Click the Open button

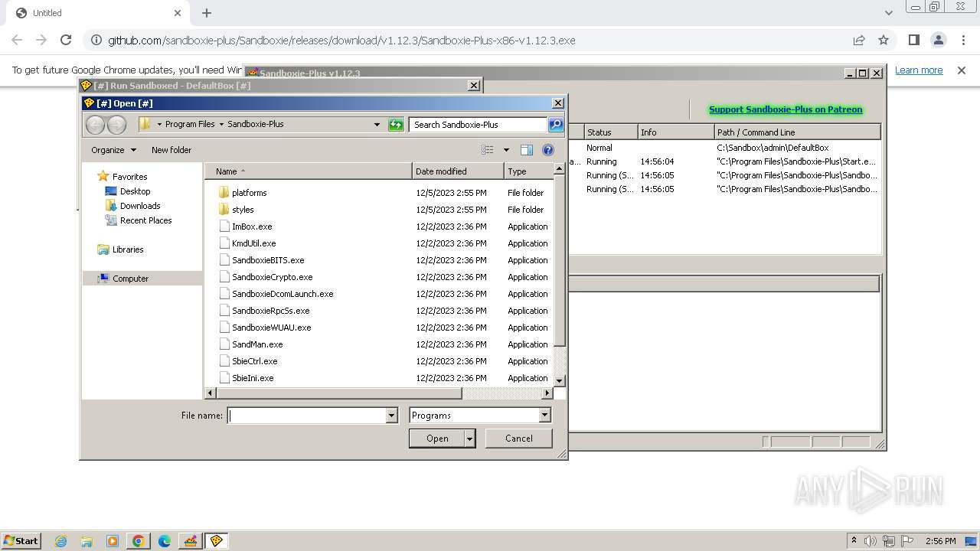pyautogui.click(x=437, y=439)
